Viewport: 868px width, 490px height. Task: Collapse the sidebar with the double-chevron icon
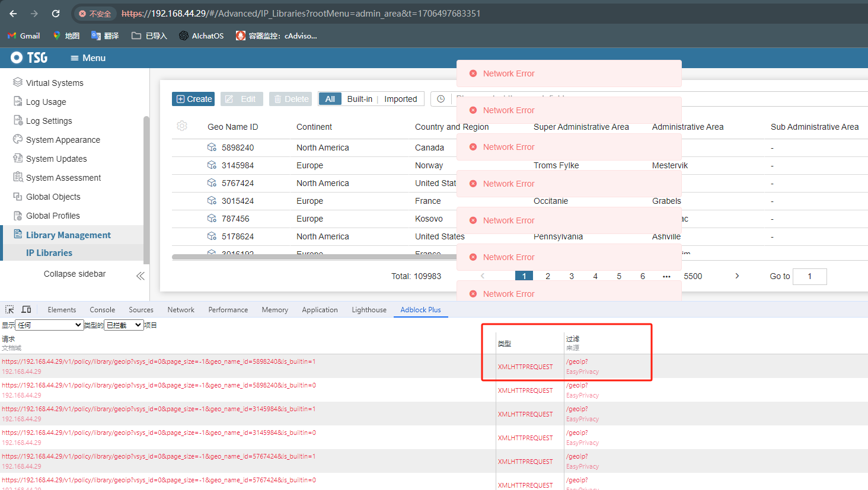(141, 276)
